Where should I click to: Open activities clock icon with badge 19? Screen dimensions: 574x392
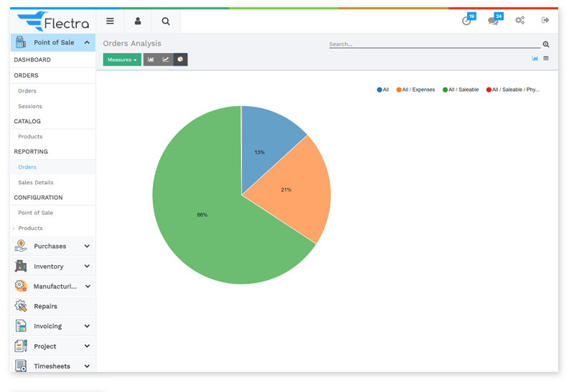467,21
